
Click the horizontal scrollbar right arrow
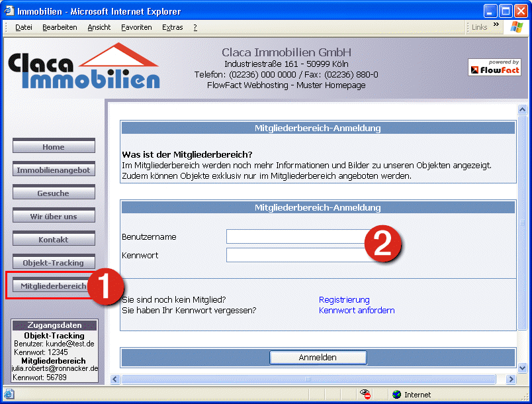511,379
